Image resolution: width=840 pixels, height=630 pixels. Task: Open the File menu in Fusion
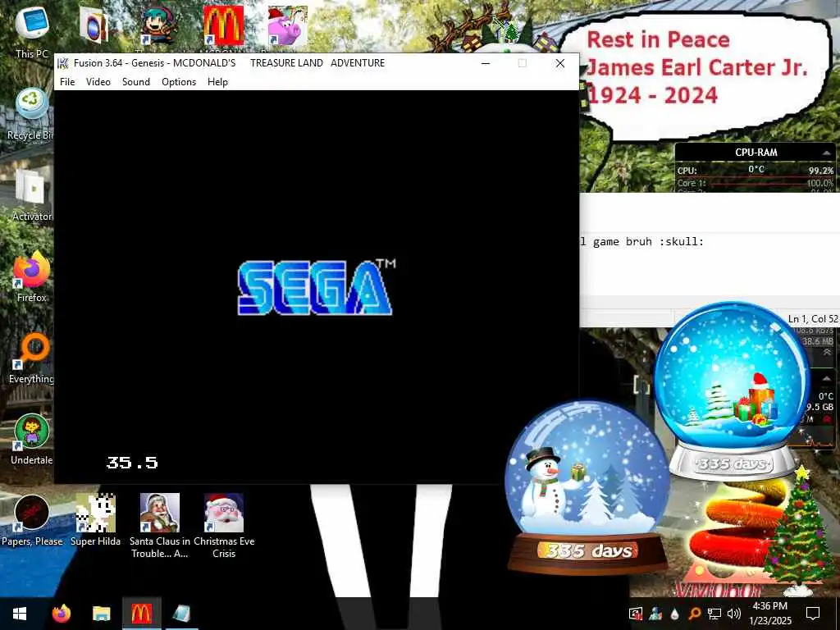point(67,82)
